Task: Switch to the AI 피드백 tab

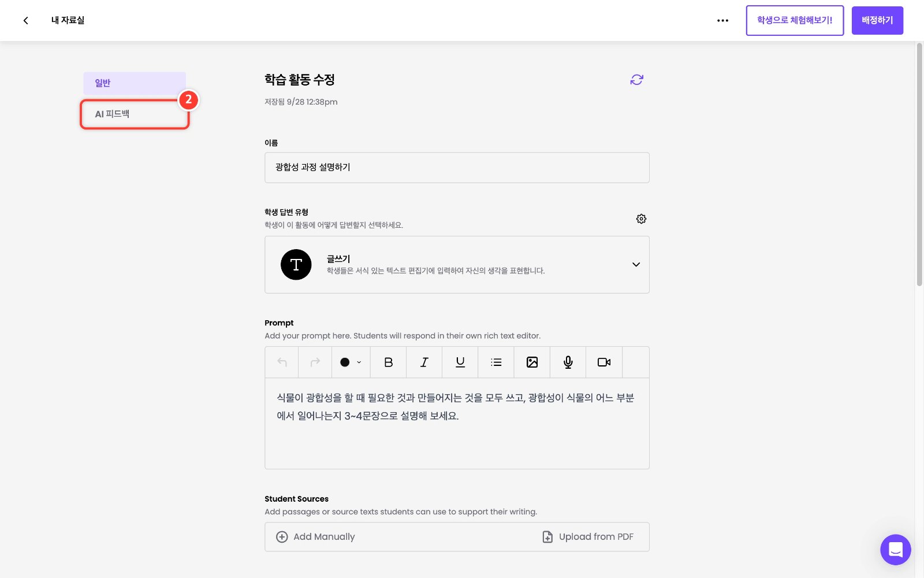Action: (x=135, y=114)
